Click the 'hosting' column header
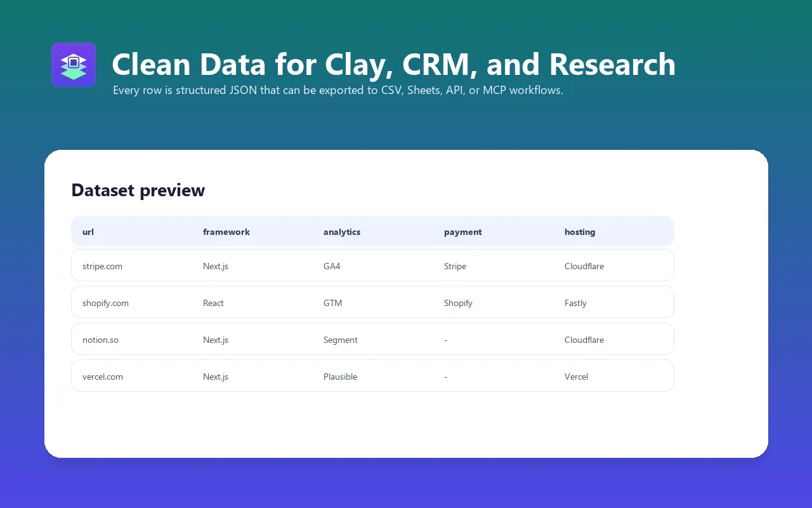The width and height of the screenshot is (812, 508). (x=580, y=232)
